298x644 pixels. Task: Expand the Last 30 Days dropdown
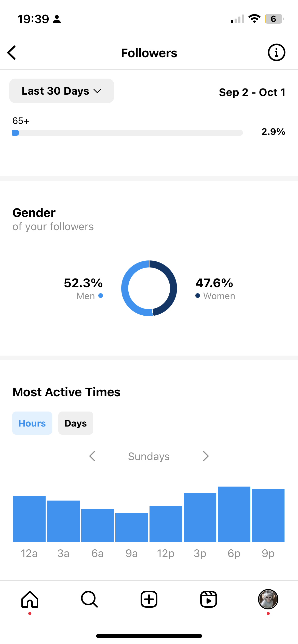62,91
